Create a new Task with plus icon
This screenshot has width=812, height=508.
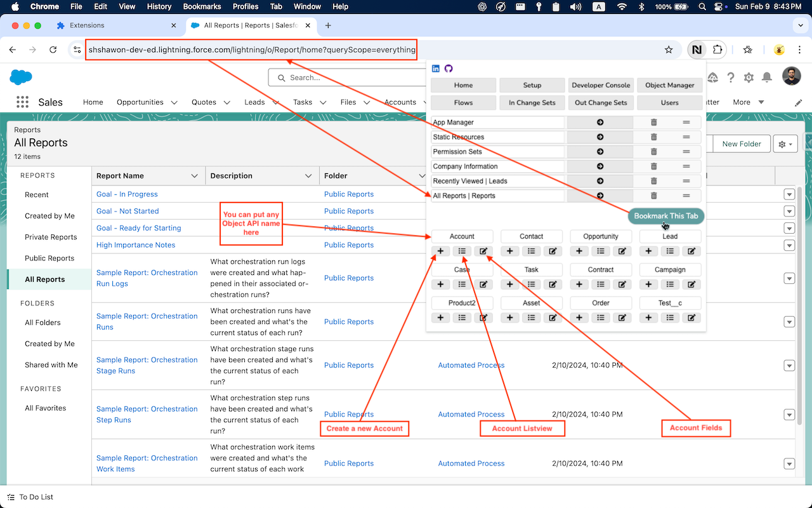pos(509,284)
